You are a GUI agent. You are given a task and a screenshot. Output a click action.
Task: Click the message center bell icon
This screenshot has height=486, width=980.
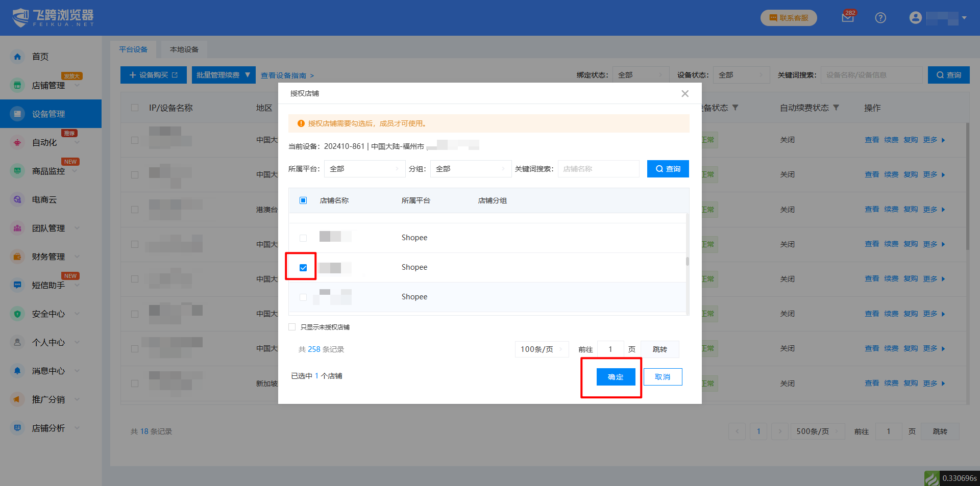click(17, 371)
